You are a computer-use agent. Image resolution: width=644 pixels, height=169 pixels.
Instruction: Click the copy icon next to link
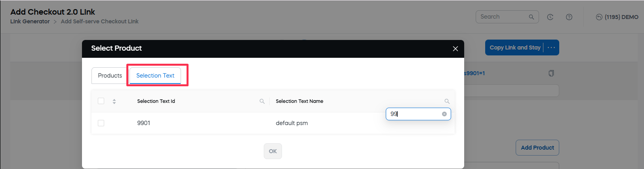tap(551, 73)
